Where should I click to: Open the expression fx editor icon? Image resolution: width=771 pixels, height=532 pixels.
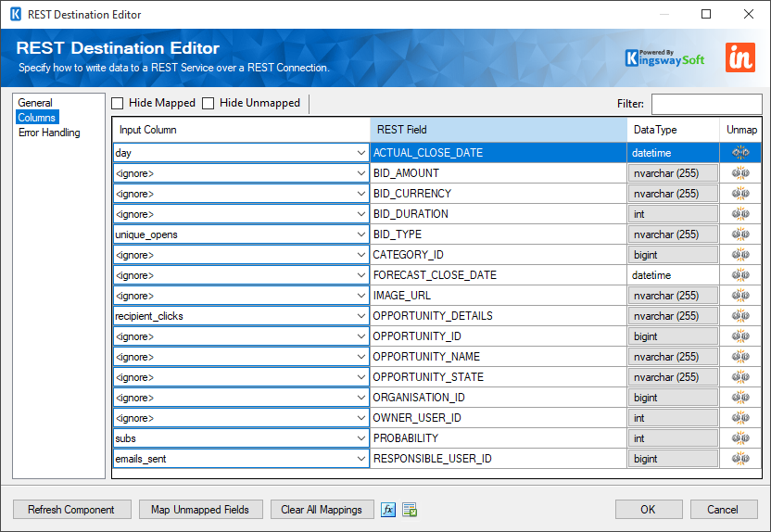pyautogui.click(x=388, y=510)
